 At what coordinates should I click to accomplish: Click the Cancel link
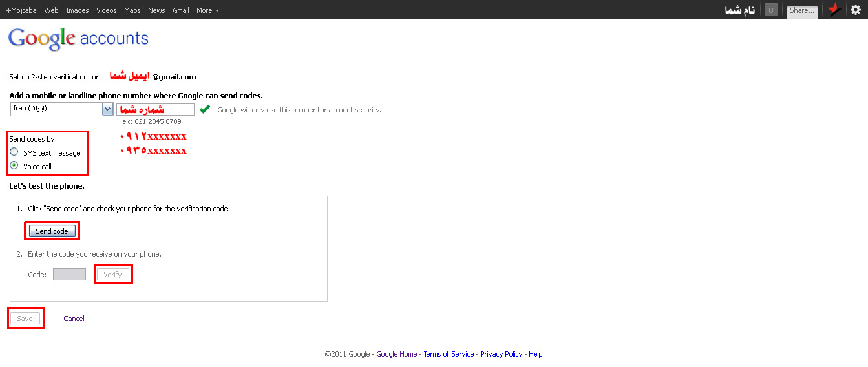point(74,319)
